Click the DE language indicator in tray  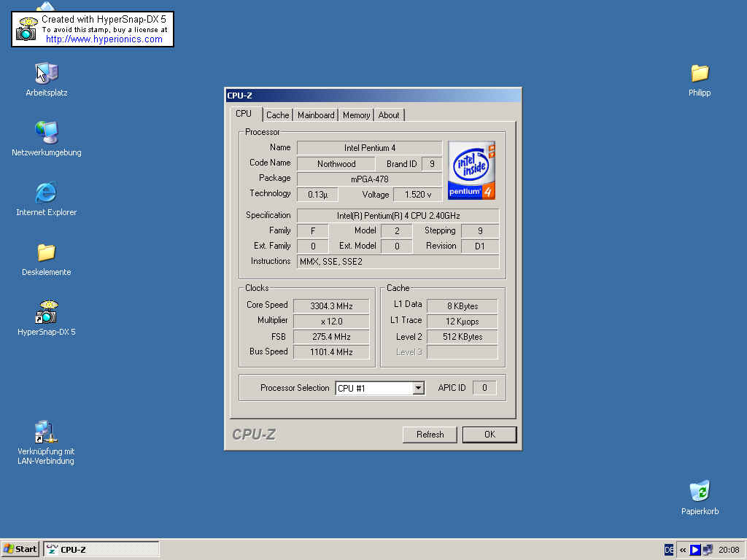pos(669,550)
